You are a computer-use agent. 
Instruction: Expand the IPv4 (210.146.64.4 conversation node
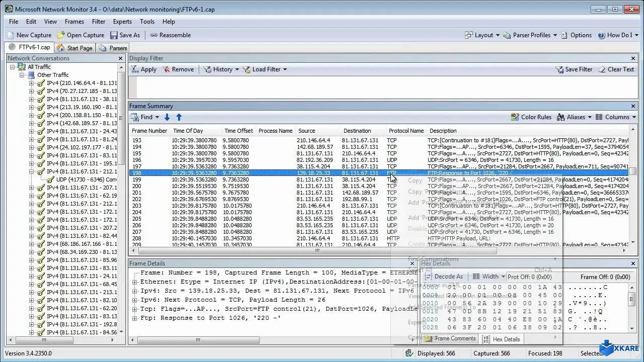pyautogui.click(x=31, y=83)
